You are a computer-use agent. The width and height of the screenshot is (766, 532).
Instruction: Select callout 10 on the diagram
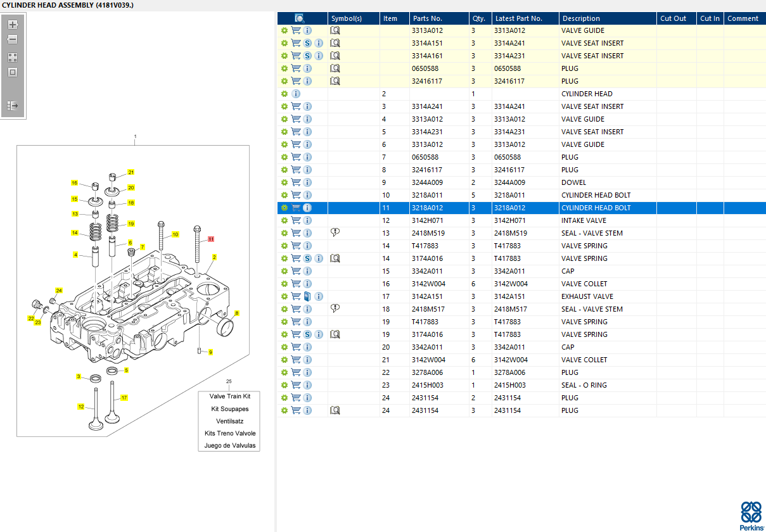coord(176,234)
